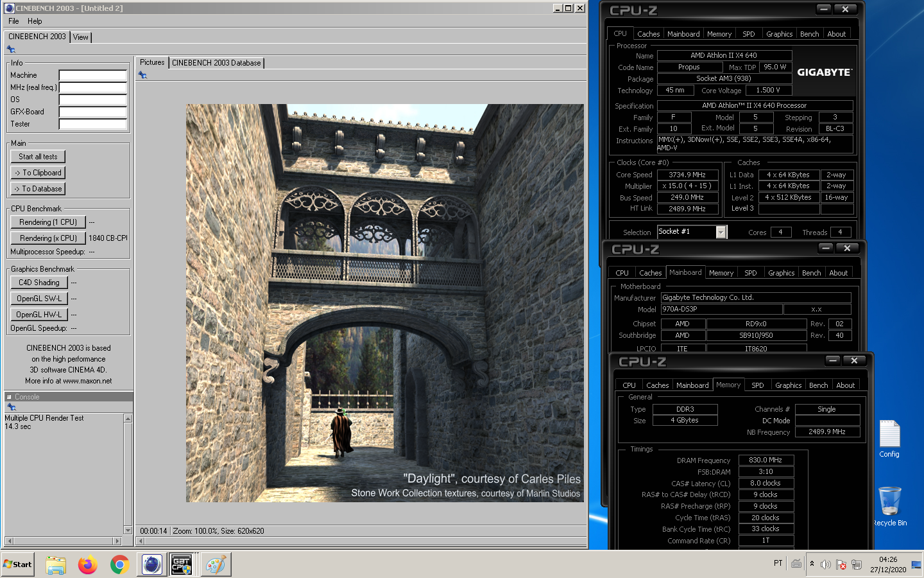This screenshot has width=924, height=578.
Task: Click the console scrollbar up arrow
Action: click(x=128, y=419)
